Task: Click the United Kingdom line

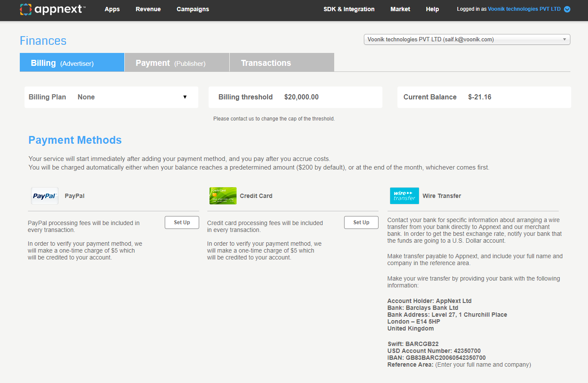Action: click(x=410, y=328)
